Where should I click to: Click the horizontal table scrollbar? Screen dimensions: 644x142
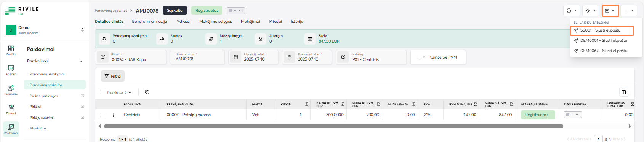333,126
